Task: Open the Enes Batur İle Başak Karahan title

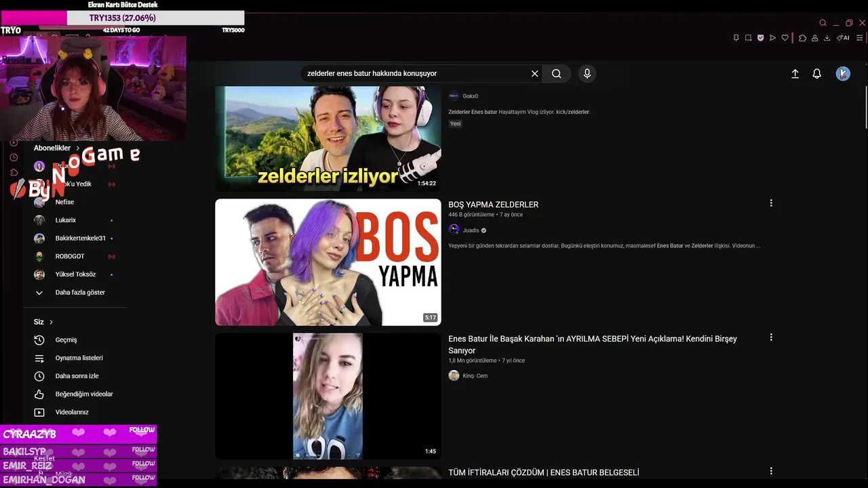Action: 593,344
